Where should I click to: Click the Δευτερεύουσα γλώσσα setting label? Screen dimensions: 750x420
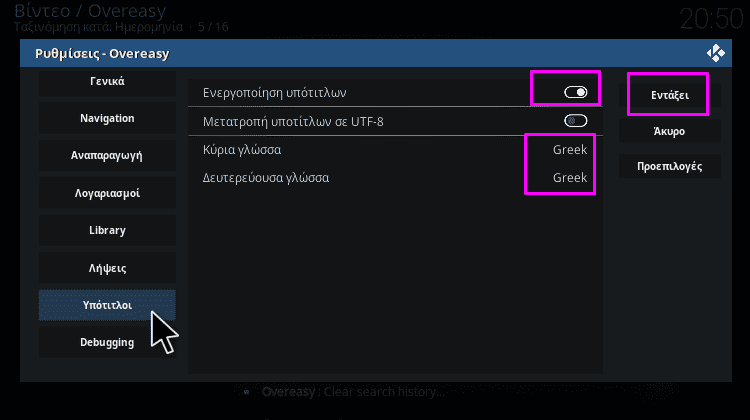(266, 178)
